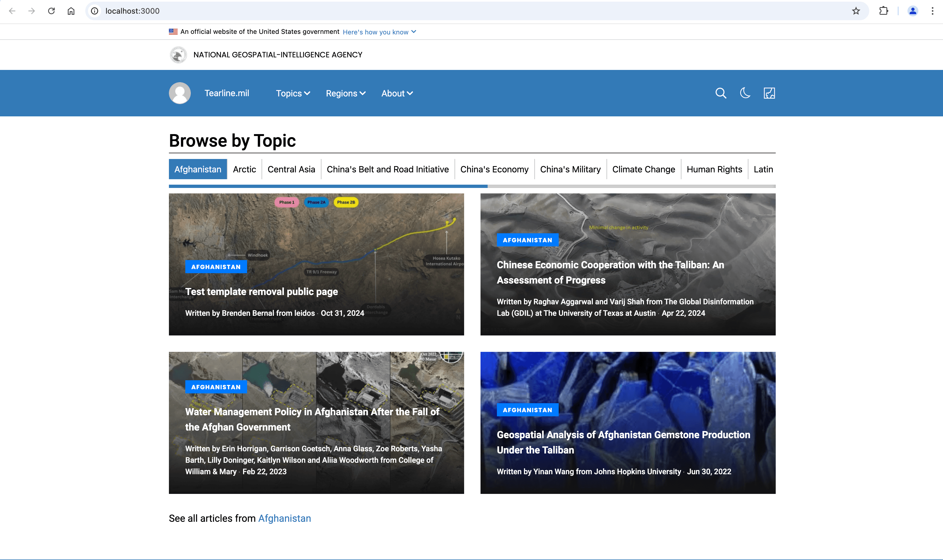The width and height of the screenshot is (943, 560).
Task: Toggle dark mode moon icon
Action: pyautogui.click(x=745, y=93)
